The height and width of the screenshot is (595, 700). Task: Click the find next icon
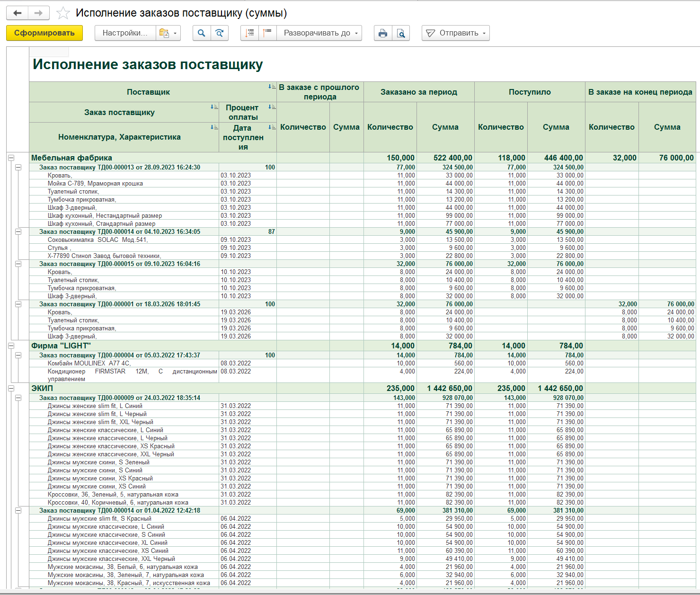220,33
